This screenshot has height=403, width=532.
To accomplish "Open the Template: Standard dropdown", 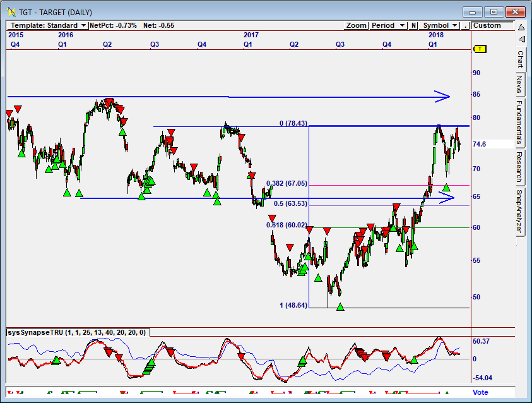I will click(x=48, y=25).
